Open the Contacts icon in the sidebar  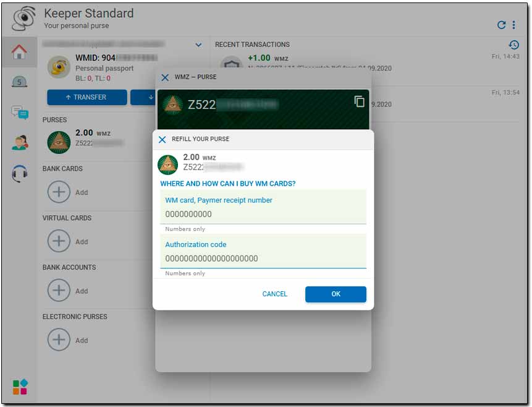coord(20,143)
